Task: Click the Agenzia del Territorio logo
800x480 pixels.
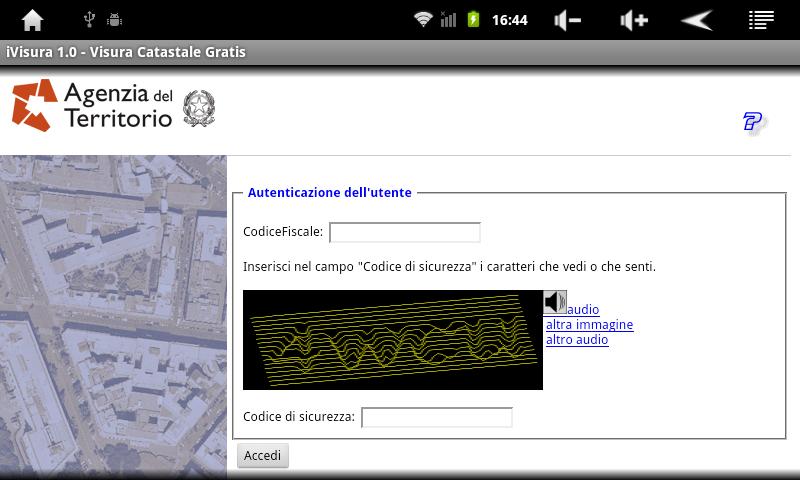Action: click(x=92, y=106)
